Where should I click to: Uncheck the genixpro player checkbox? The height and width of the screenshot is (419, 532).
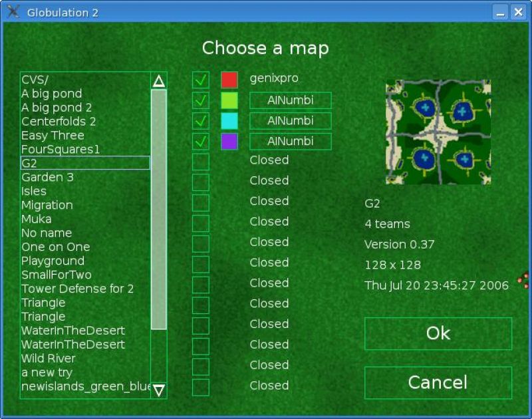pyautogui.click(x=201, y=80)
